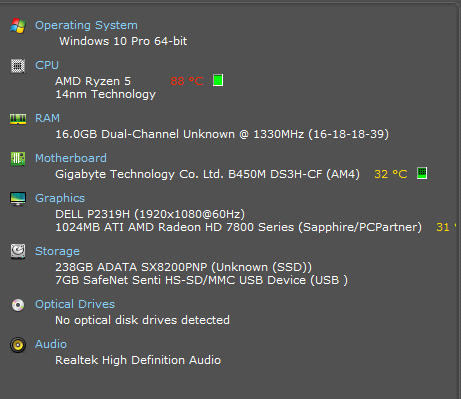
Task: Open the RAM section heading
Action: 48,118
